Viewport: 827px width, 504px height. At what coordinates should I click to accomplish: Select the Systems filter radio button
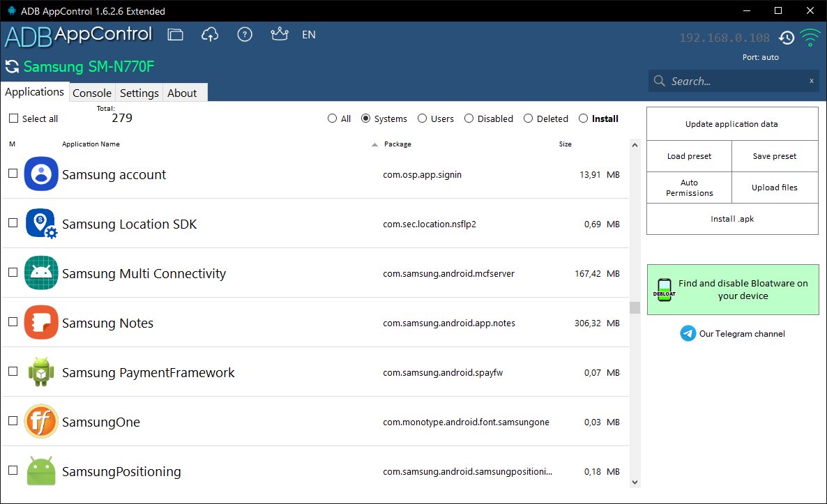[365, 119]
